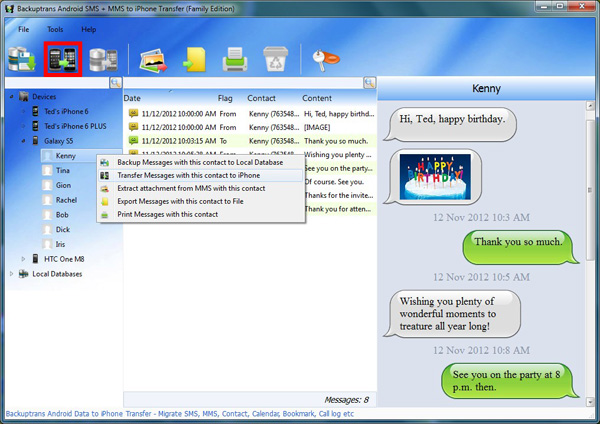Click the 'Thanks for the invite...' message cell
This screenshot has height=424, width=600.
[x=339, y=195]
